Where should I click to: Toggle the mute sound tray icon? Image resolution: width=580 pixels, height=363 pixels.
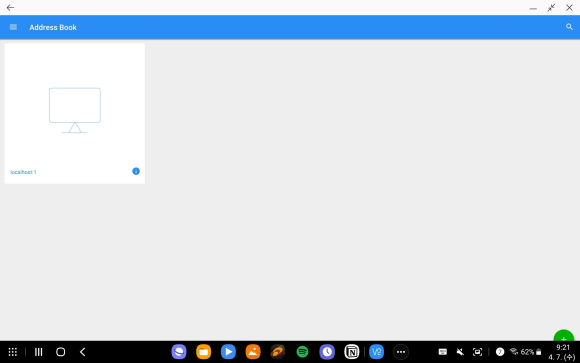(460, 352)
